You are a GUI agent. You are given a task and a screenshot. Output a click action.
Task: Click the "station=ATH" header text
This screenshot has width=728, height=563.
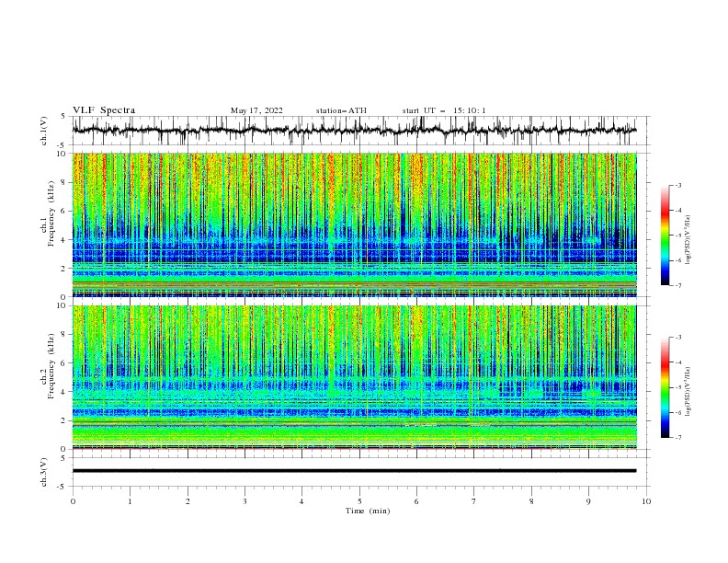[x=341, y=110]
